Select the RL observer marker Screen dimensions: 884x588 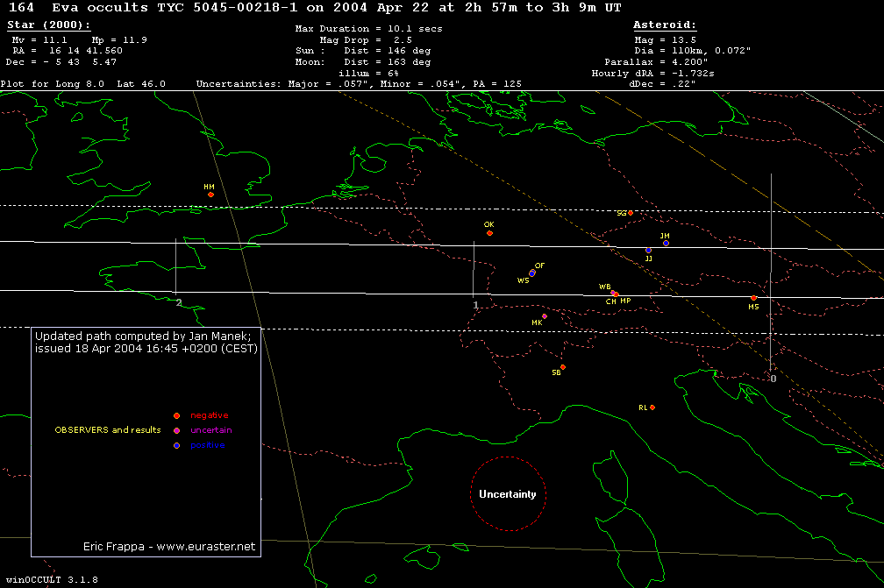(x=652, y=407)
